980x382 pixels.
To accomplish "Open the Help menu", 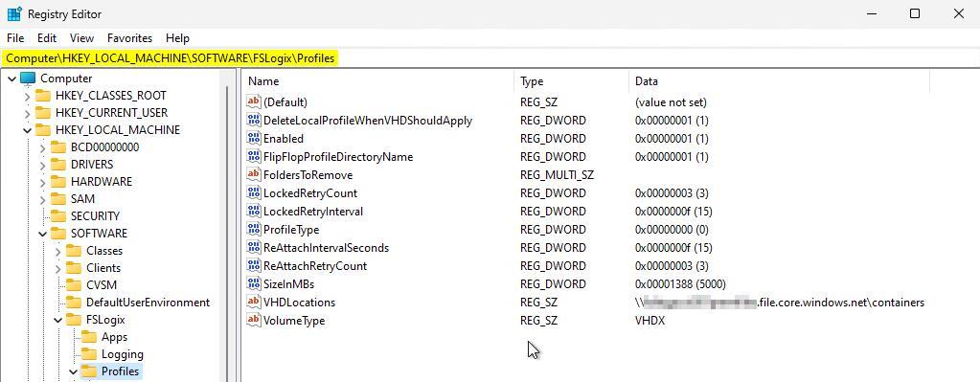I will [x=177, y=38].
